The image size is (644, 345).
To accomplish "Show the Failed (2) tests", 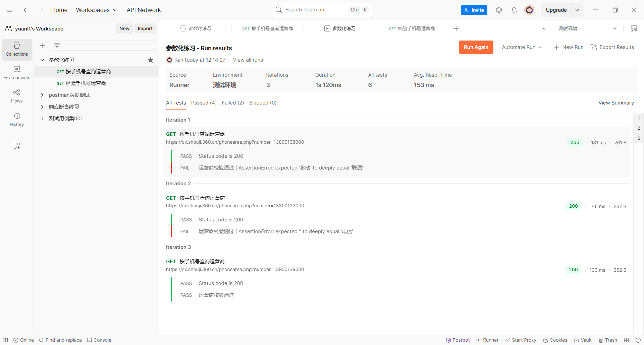I will pos(233,103).
